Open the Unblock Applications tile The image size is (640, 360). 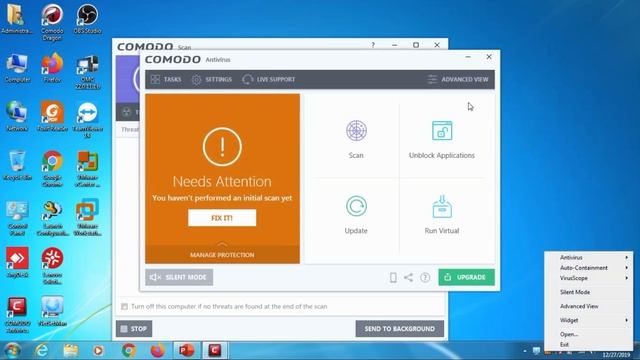[x=442, y=139]
